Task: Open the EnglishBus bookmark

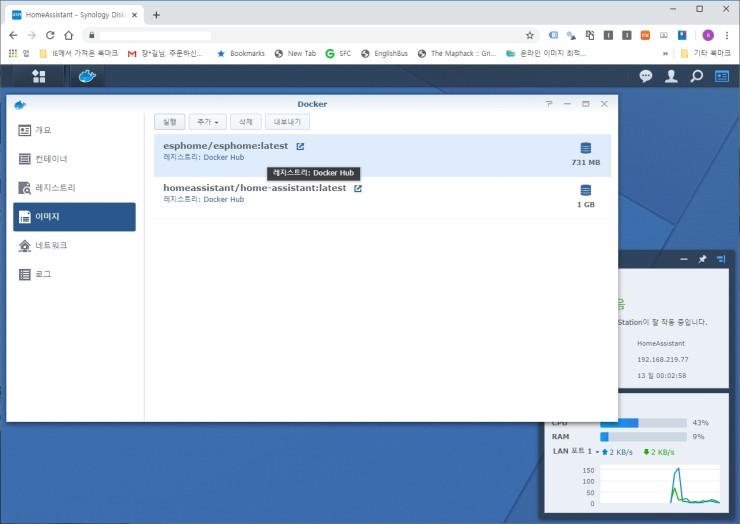Action: [384, 53]
